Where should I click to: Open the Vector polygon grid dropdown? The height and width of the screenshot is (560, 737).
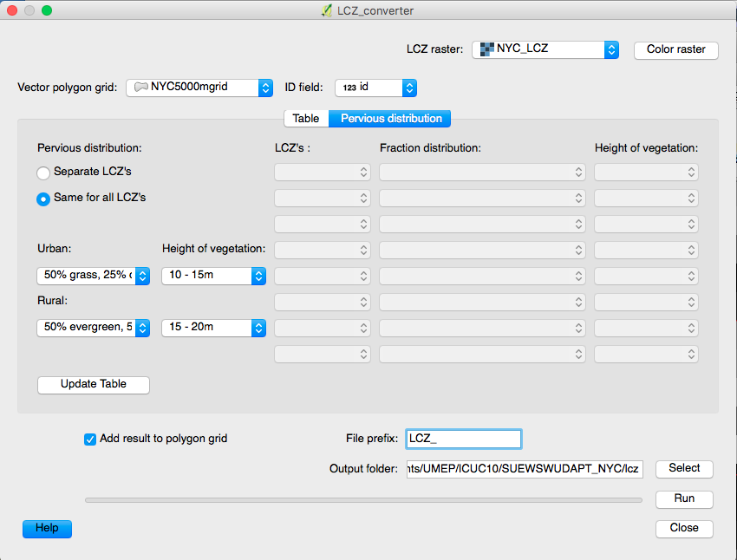[x=199, y=88]
